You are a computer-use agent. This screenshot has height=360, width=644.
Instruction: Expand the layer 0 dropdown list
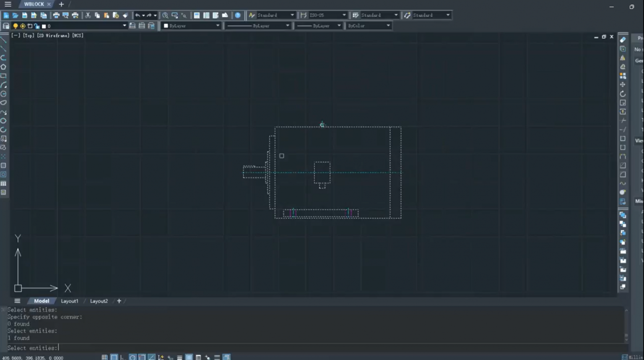click(124, 26)
